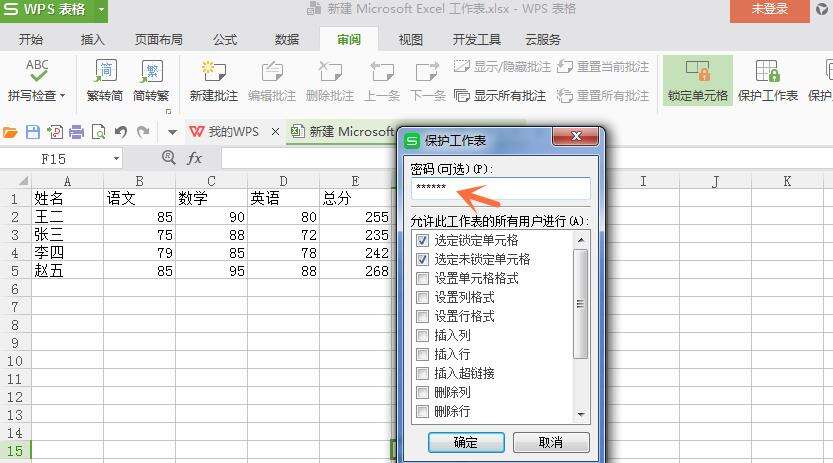The height and width of the screenshot is (463, 833).
Task: Close the 我的WPS tab
Action: [275, 132]
